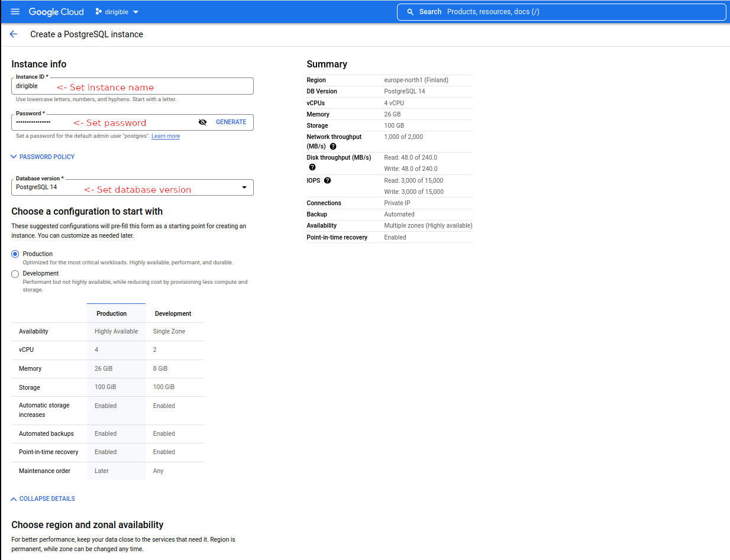The height and width of the screenshot is (560, 730).
Task: Open the Learn more link
Action: 166,136
